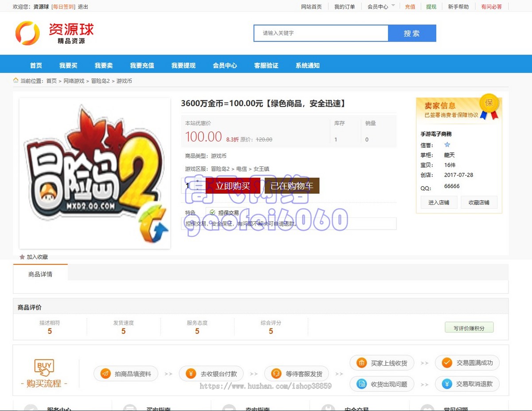The image size is (532, 411).
Task: Click the star icon beside 加入收藏
Action: [x=22, y=257]
